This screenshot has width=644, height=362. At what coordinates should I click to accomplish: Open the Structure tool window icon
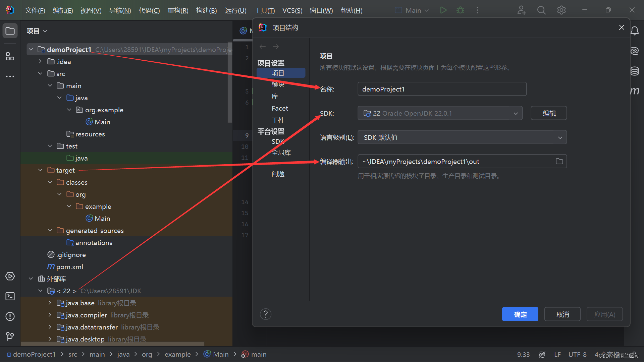point(10,56)
